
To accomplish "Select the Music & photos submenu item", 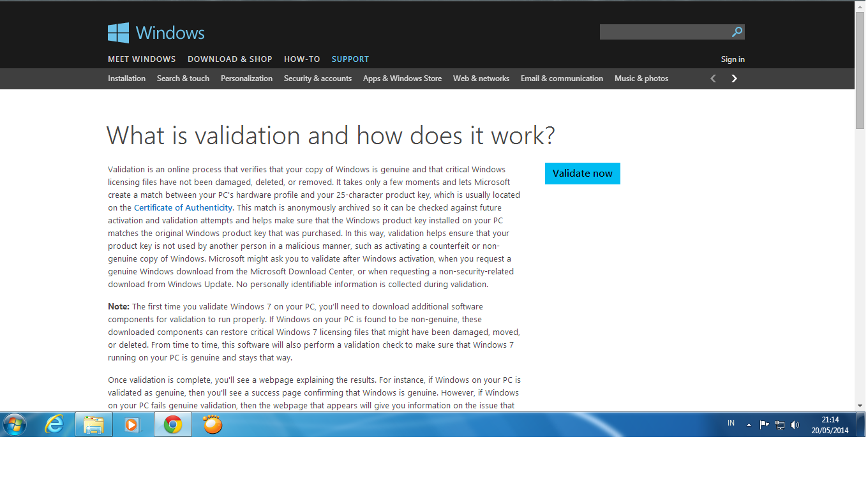I will pos(641,78).
